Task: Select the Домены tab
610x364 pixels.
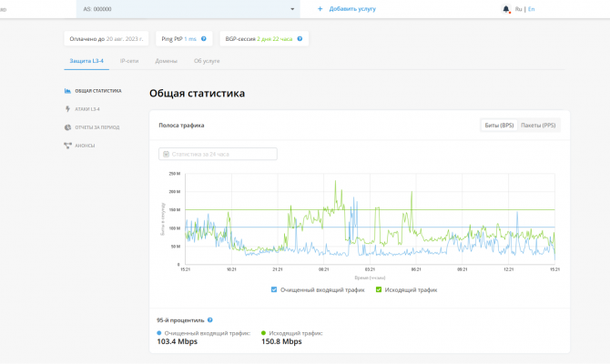Action: (166, 61)
